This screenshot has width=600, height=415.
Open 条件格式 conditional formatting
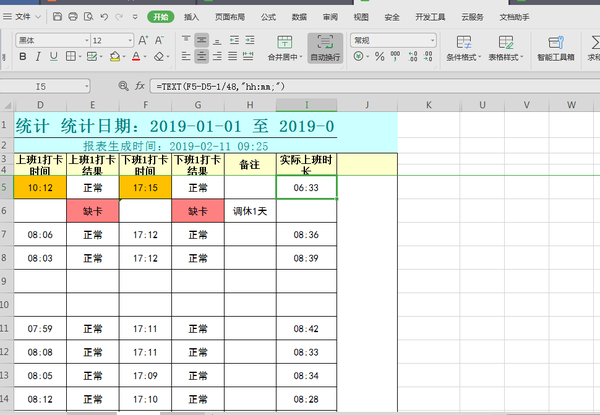[464, 48]
